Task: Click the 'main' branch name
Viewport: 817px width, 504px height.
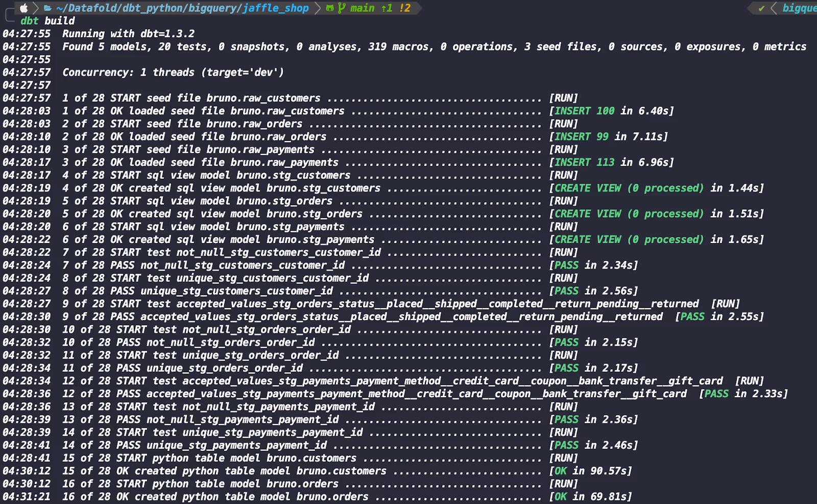Action: 362,8
